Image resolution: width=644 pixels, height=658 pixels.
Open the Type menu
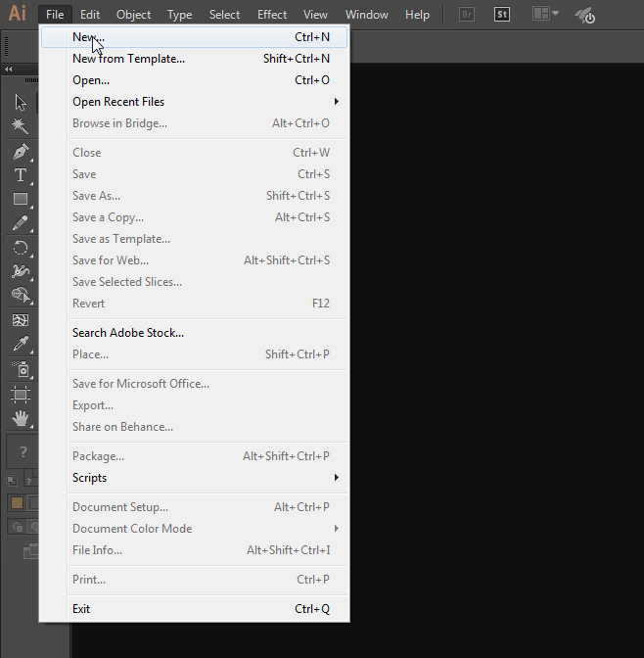[179, 15]
